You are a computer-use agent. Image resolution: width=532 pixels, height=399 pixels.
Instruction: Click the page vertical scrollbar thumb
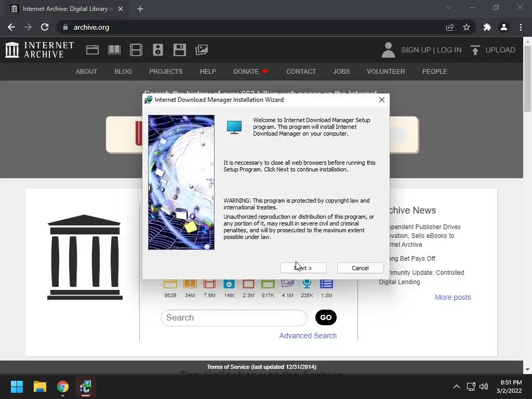[527, 78]
